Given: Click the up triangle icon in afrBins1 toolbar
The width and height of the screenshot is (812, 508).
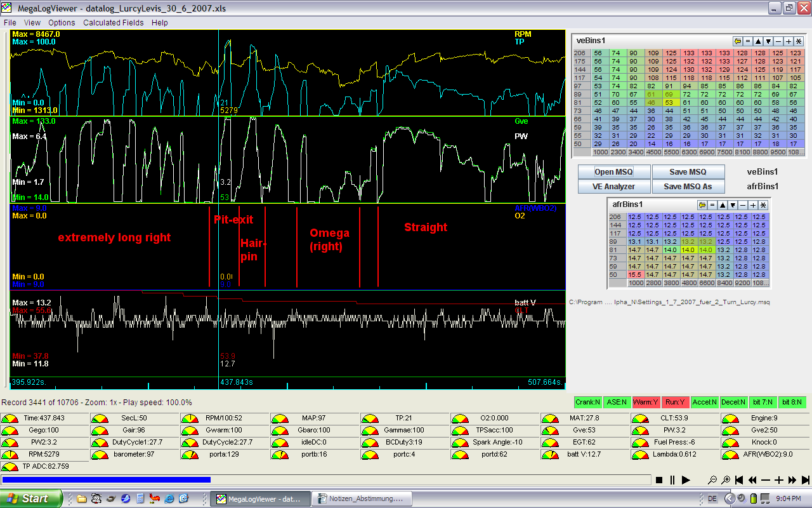Looking at the screenshot, I should 723,205.
